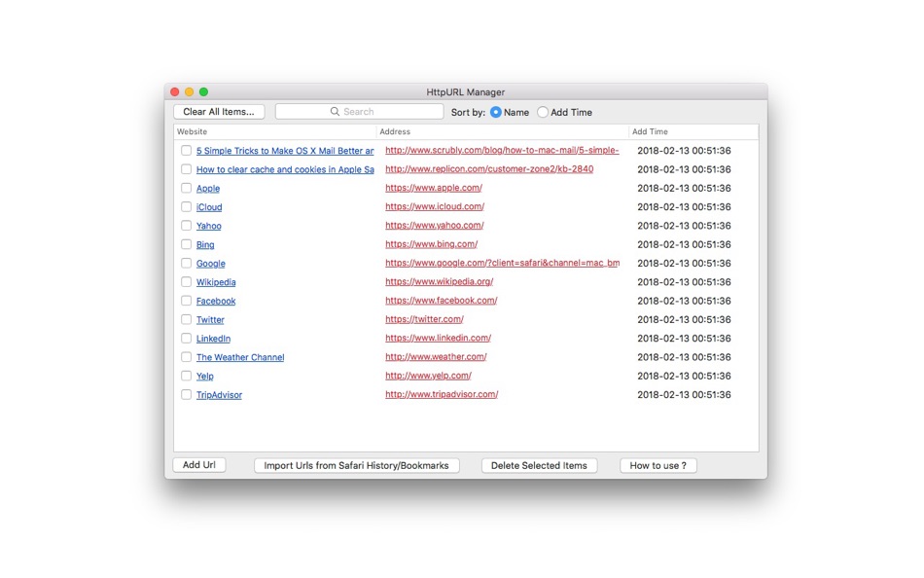
Task: Check the Facebook row checkbox
Action: tap(186, 301)
